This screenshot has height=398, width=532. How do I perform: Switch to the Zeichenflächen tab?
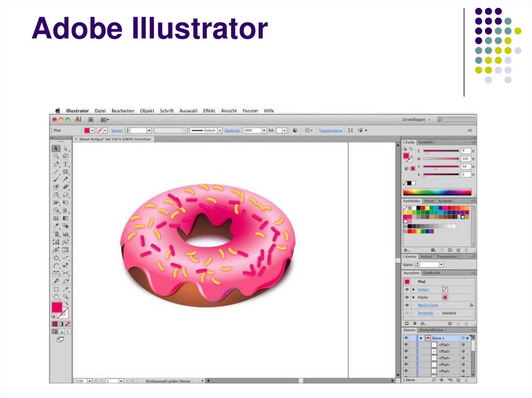[x=431, y=330]
